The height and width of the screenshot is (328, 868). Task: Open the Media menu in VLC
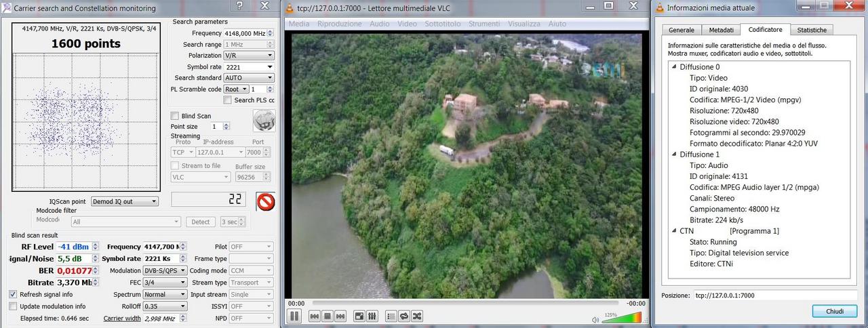(x=299, y=24)
